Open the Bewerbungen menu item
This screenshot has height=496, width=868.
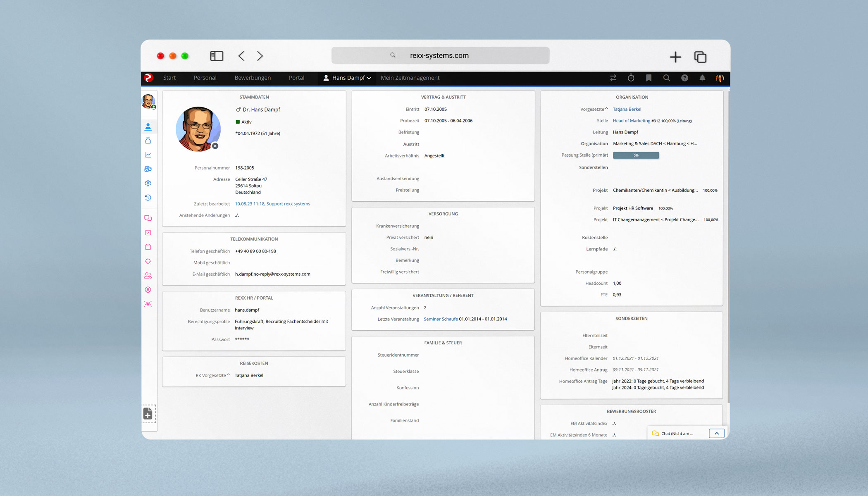[253, 78]
